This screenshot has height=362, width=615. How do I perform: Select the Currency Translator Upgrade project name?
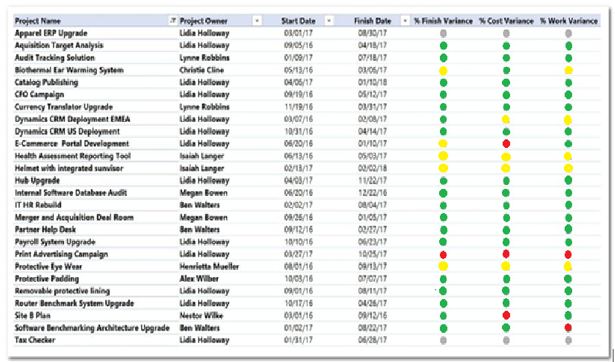click(64, 107)
